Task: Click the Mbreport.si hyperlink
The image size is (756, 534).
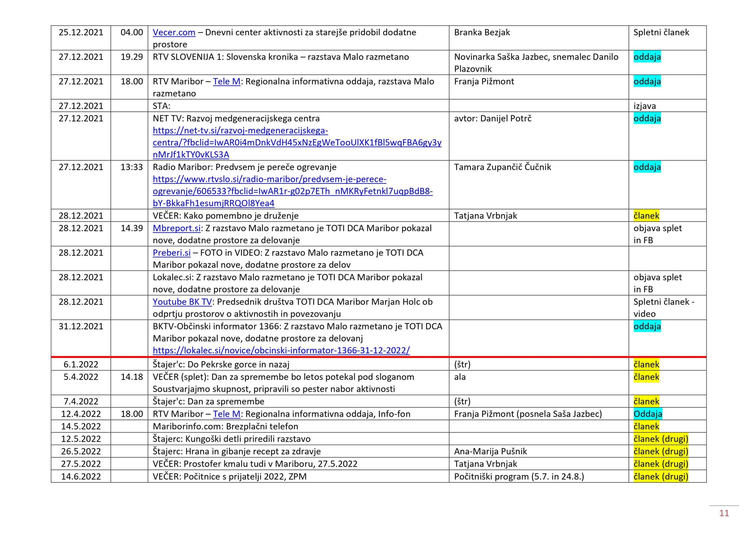Action: [x=177, y=228]
